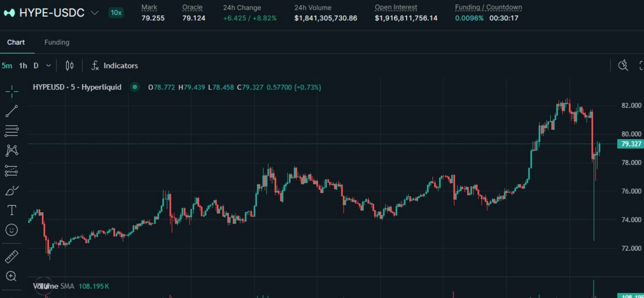
Task: Click the Hyperliquid logo icon
Action: tap(9, 13)
